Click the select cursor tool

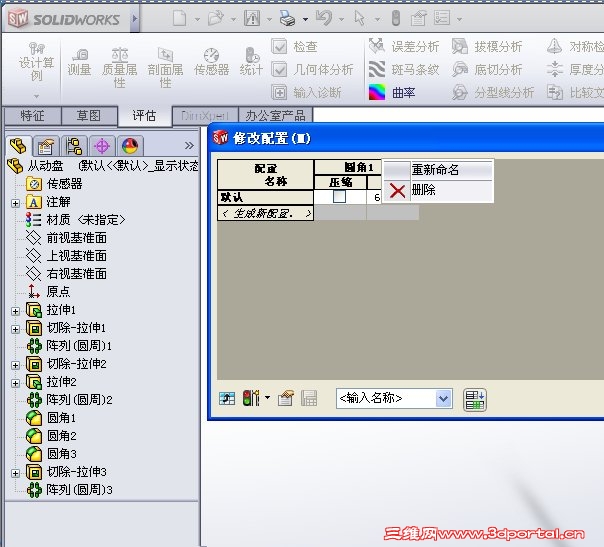[x=359, y=18]
